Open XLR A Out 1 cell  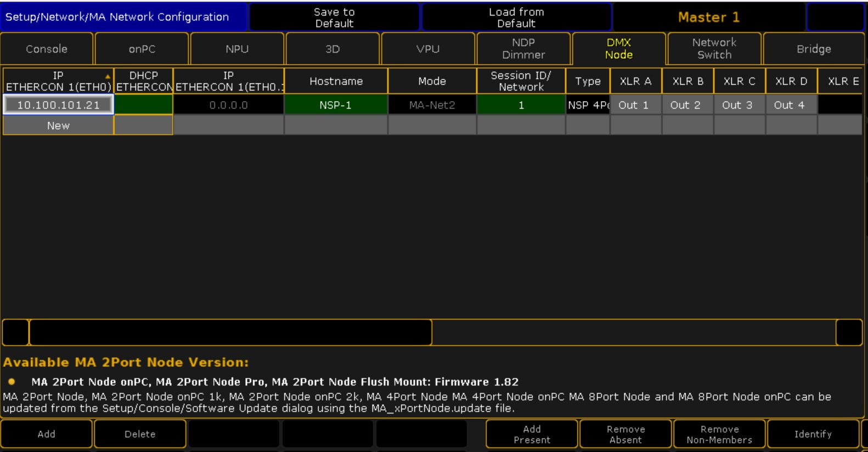pos(635,105)
